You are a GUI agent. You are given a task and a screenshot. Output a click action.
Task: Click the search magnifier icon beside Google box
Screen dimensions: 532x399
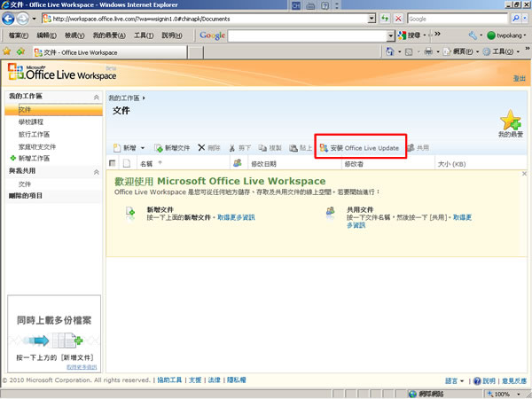pos(516,19)
